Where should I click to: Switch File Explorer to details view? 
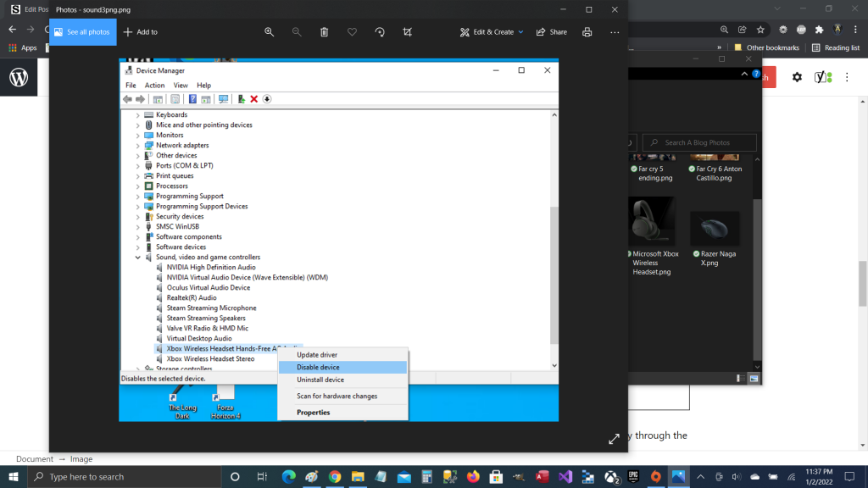pos(741,379)
